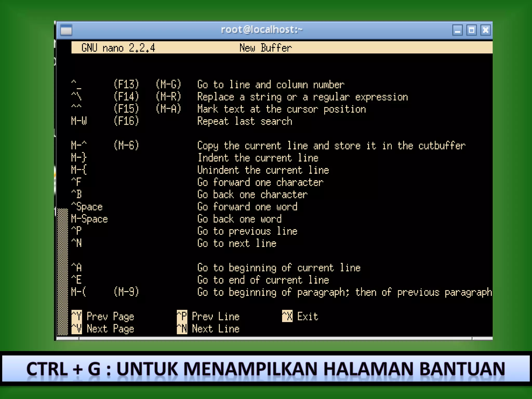532x399 pixels.
Task: Click the root@localhost title bar text
Action: (x=262, y=30)
